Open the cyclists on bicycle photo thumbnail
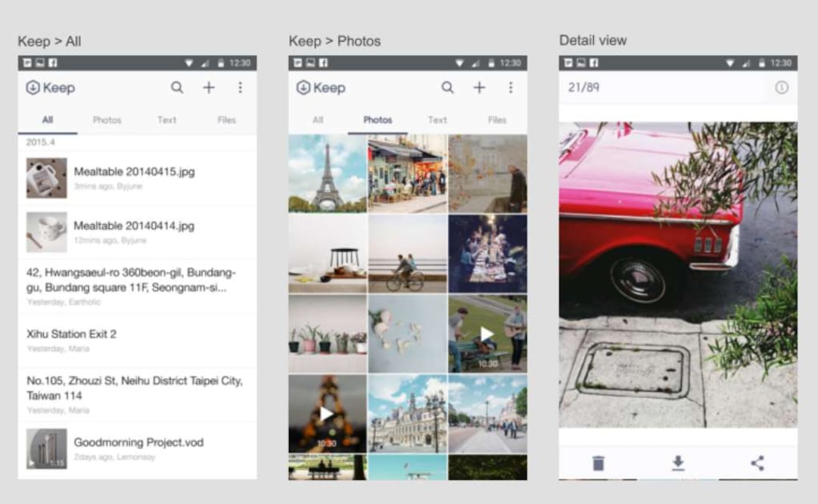 pyautogui.click(x=407, y=254)
